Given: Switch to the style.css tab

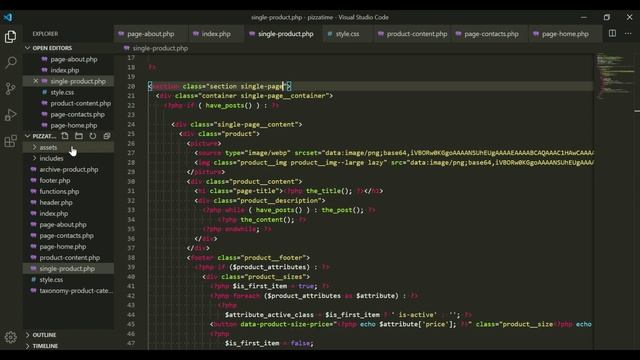Looking at the screenshot, I should click(347, 34).
